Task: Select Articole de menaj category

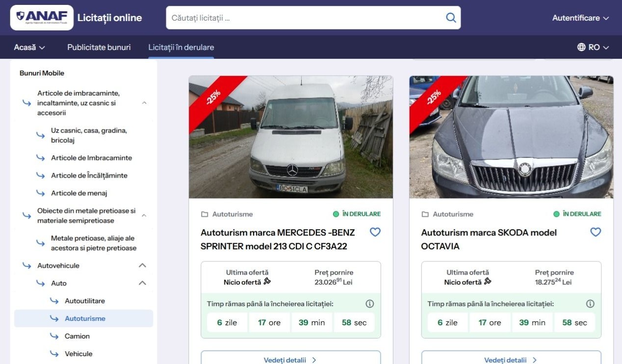Action: [x=79, y=193]
